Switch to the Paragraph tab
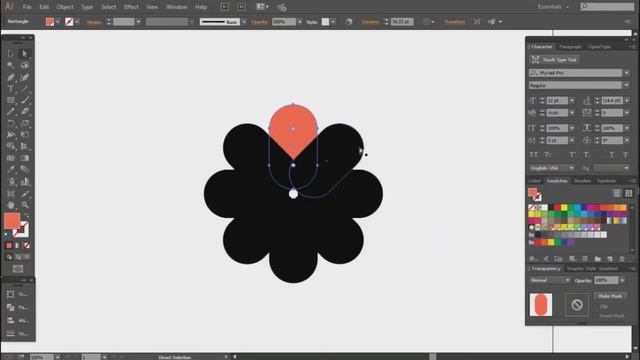This screenshot has height=360, width=640. tap(570, 47)
